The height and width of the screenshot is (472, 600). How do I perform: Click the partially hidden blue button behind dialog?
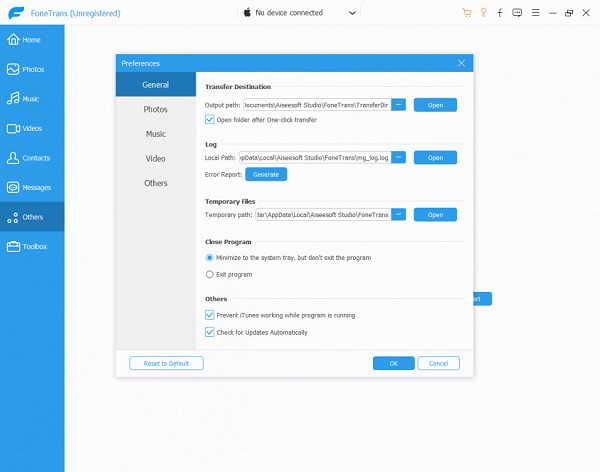[483, 299]
